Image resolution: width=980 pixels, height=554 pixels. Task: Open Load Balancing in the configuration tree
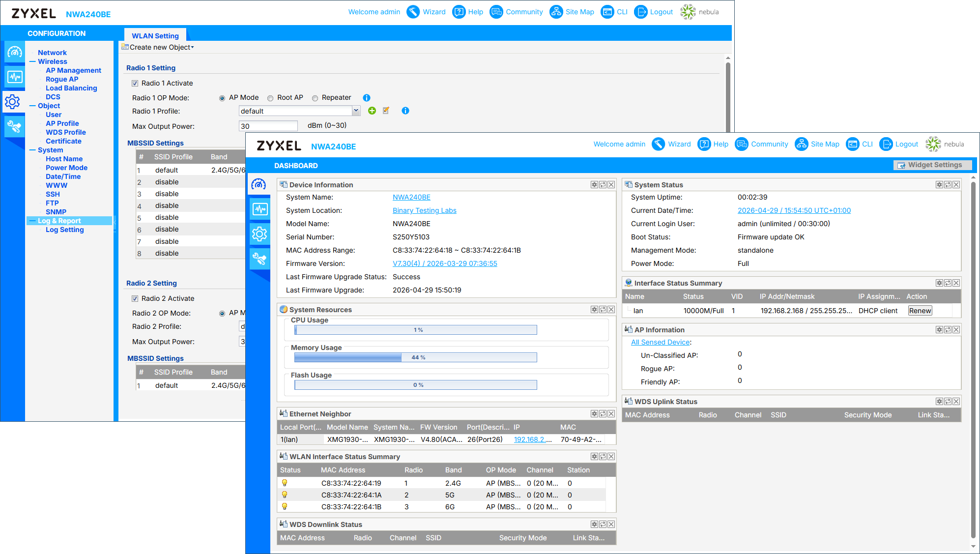click(x=71, y=88)
